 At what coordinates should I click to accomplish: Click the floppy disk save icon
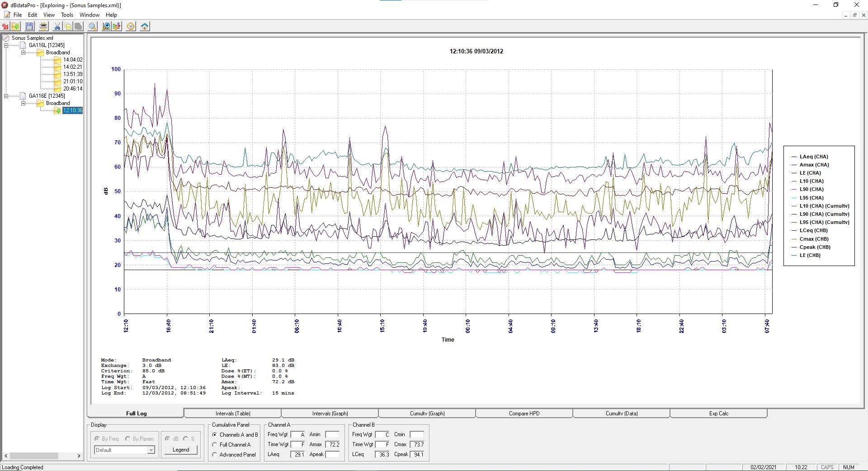[x=29, y=26]
